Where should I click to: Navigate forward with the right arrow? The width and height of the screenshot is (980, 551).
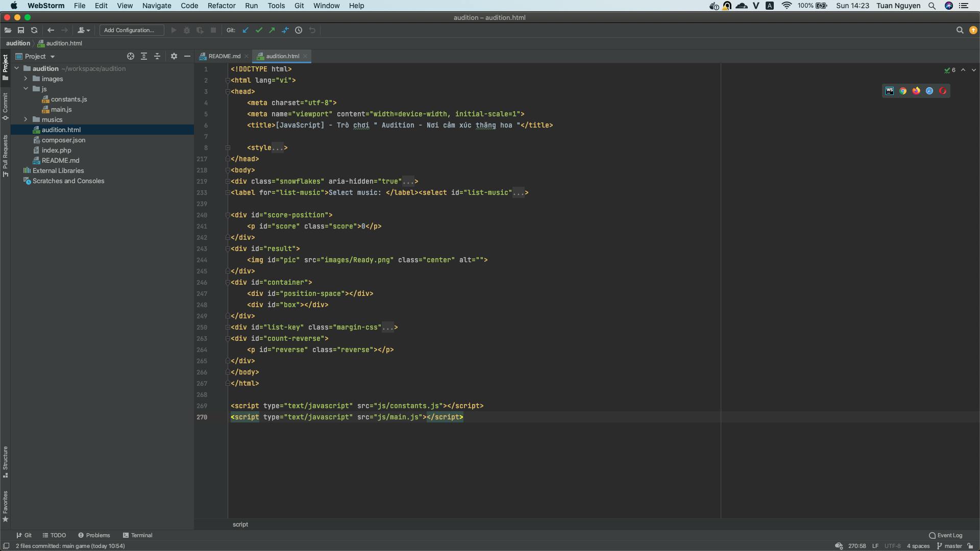point(64,30)
